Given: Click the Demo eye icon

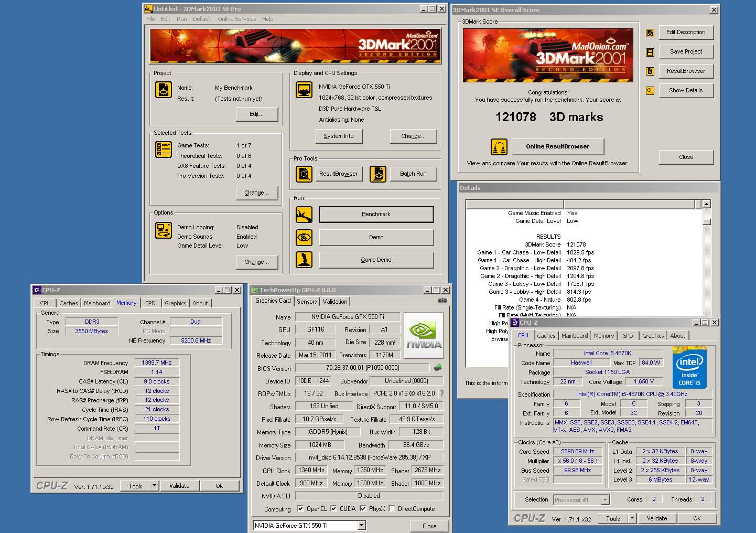Looking at the screenshot, I should [x=304, y=238].
